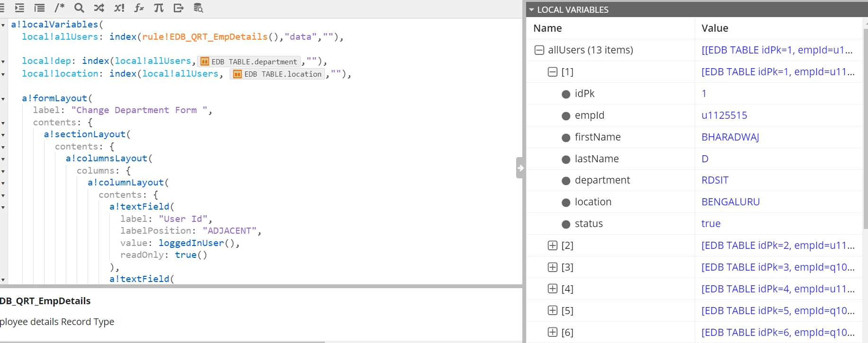Viewport: 868px width, 343px height.
Task: Select the department variable row
Action: (694, 180)
